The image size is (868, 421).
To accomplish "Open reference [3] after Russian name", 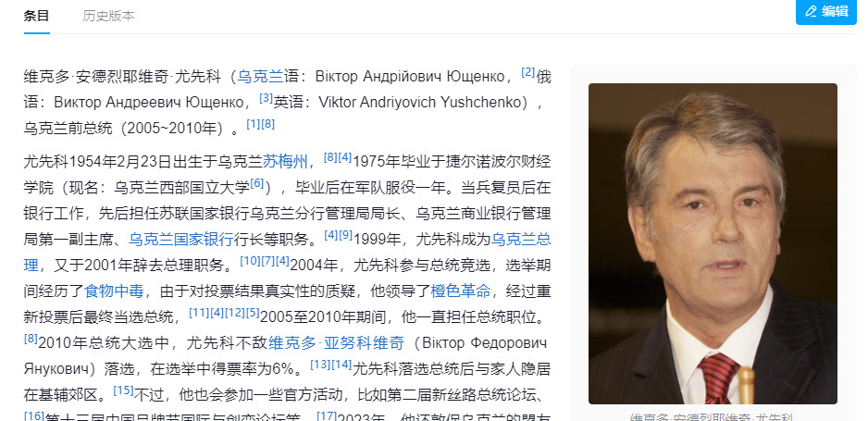I will [x=267, y=98].
